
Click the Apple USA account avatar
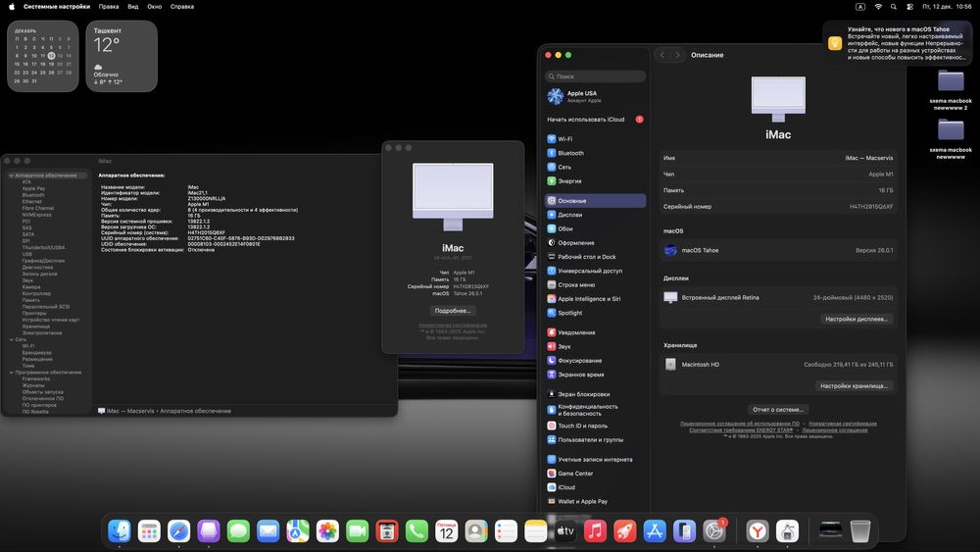[x=556, y=96]
